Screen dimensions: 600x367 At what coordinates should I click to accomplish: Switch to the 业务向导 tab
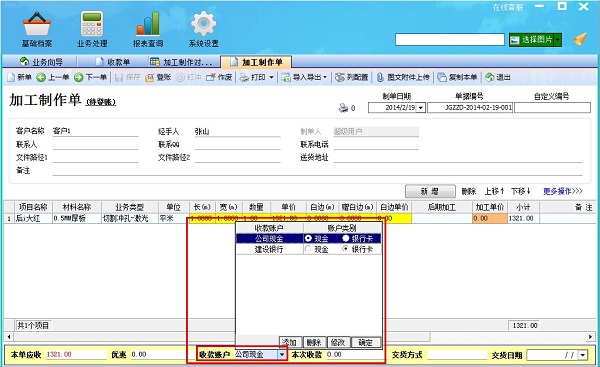[x=41, y=62]
